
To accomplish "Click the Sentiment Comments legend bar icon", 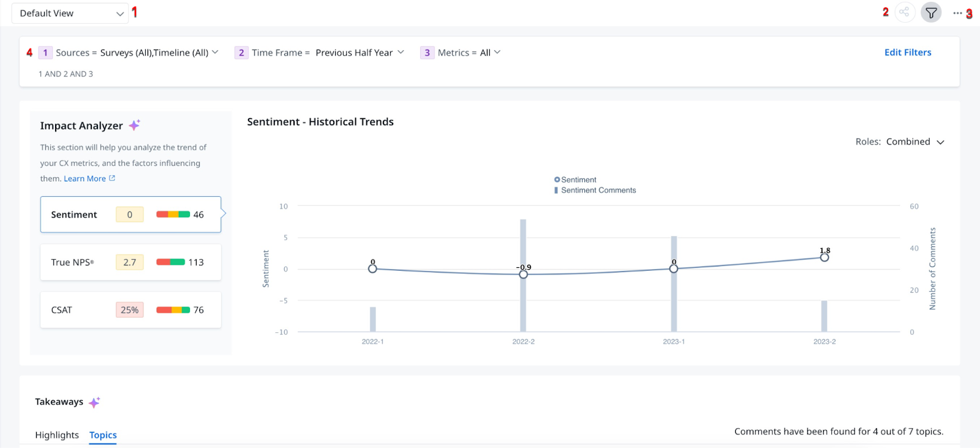I will pos(556,190).
